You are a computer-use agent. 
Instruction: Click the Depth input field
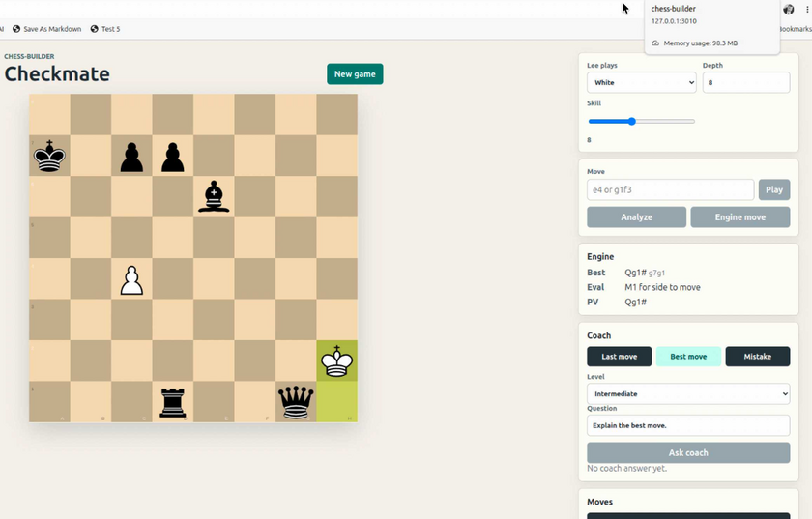pos(746,82)
